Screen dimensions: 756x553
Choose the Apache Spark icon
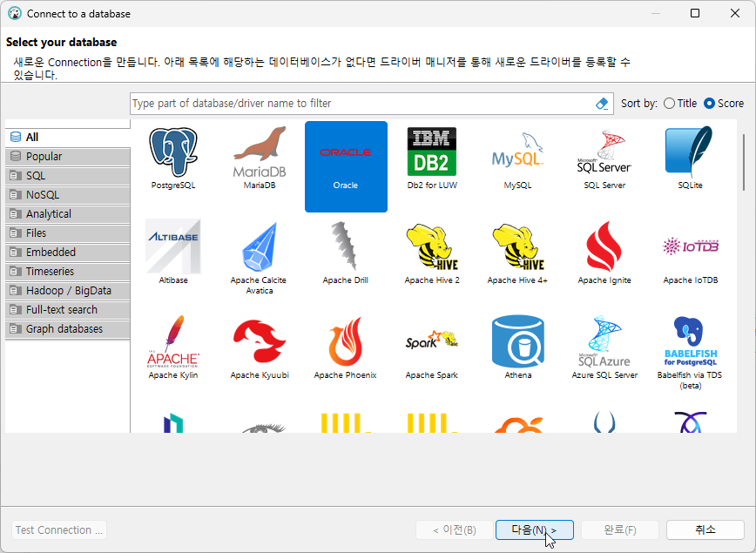coord(431,341)
